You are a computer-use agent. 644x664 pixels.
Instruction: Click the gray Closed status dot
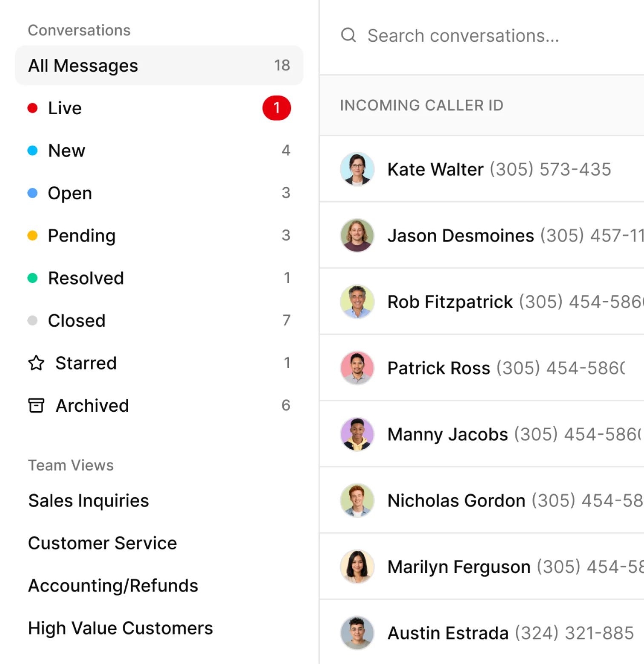(x=32, y=320)
